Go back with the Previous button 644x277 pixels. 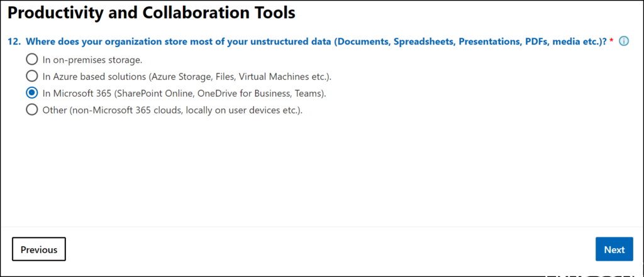39,249
